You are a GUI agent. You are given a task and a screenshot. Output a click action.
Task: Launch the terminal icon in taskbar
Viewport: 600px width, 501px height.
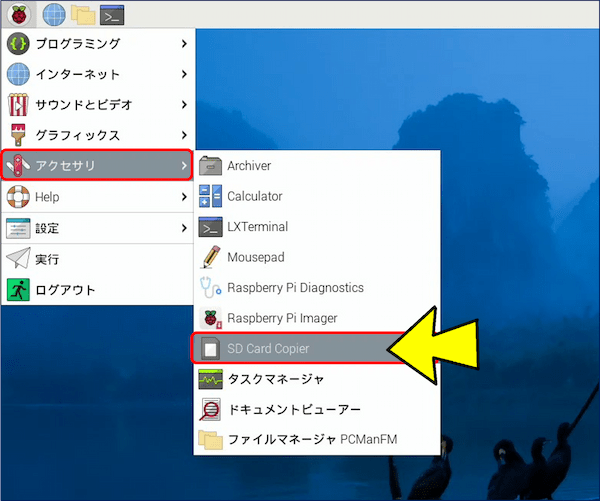pos(112,14)
